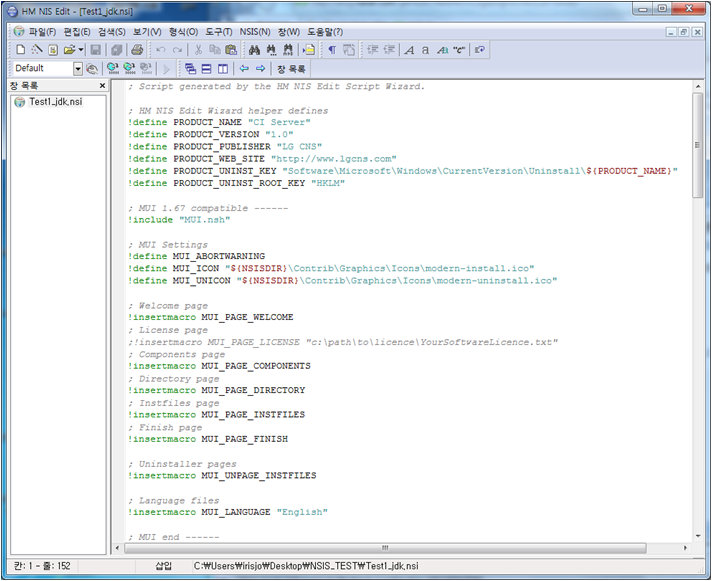Close the 창 목록 side panel
The height and width of the screenshot is (581, 712).
(x=102, y=86)
